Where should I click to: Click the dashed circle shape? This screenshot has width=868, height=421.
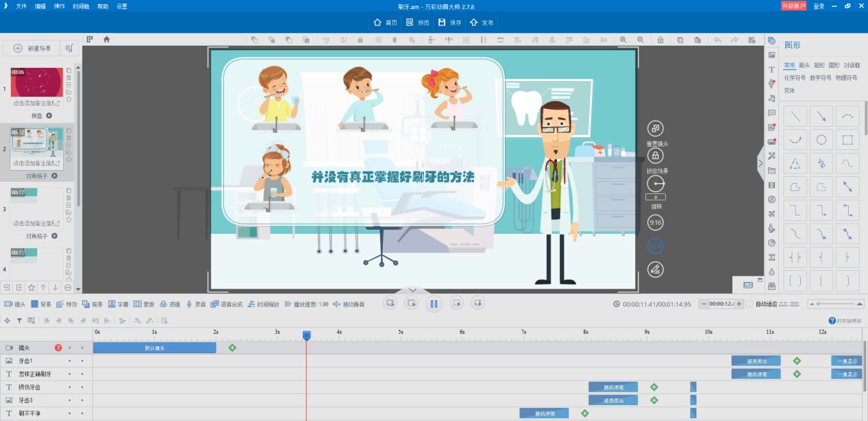pos(821,141)
